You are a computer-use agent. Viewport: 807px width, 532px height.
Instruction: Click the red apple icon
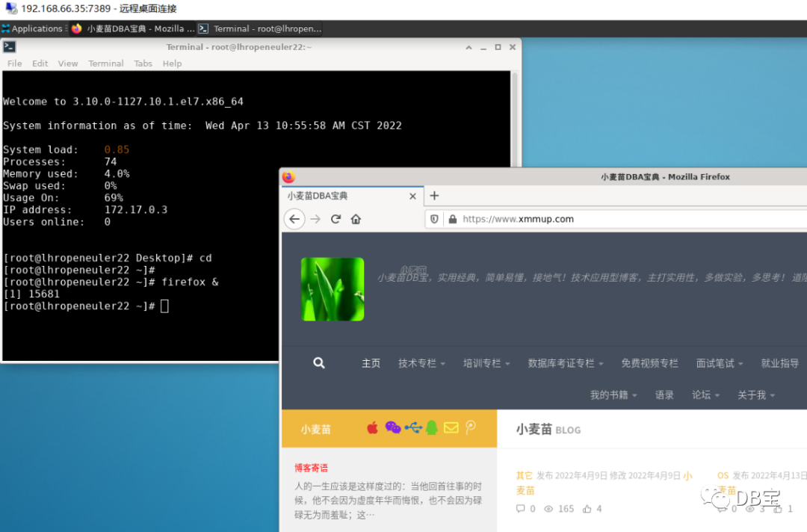tap(373, 427)
